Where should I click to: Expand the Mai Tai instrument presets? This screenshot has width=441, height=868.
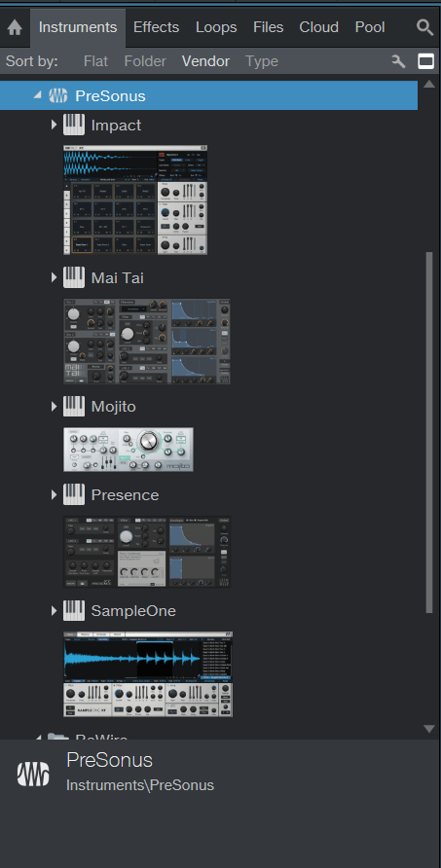54,277
